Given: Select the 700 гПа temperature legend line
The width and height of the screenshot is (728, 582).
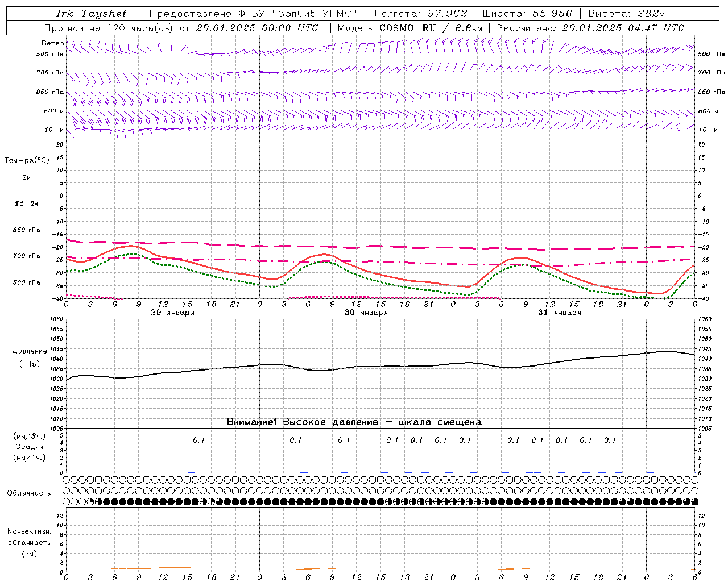Looking at the screenshot, I should point(26,263).
